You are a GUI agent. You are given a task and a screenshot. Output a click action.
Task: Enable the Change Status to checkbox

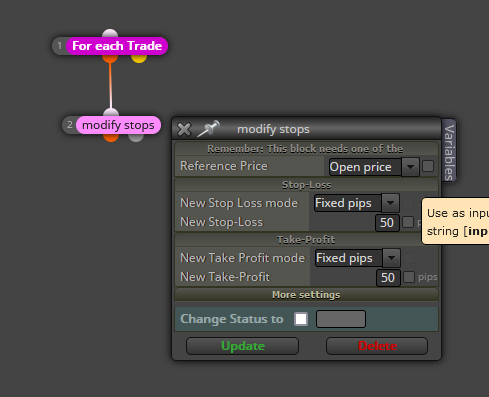(x=301, y=319)
